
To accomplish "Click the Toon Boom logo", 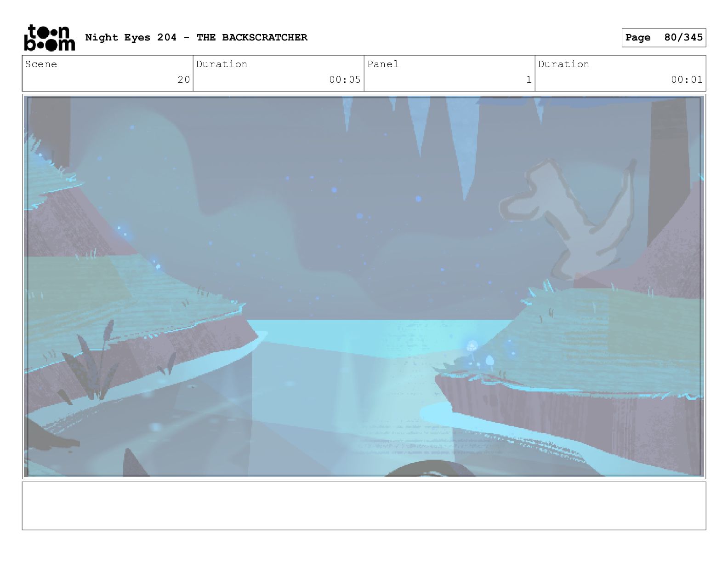I will [x=49, y=38].
